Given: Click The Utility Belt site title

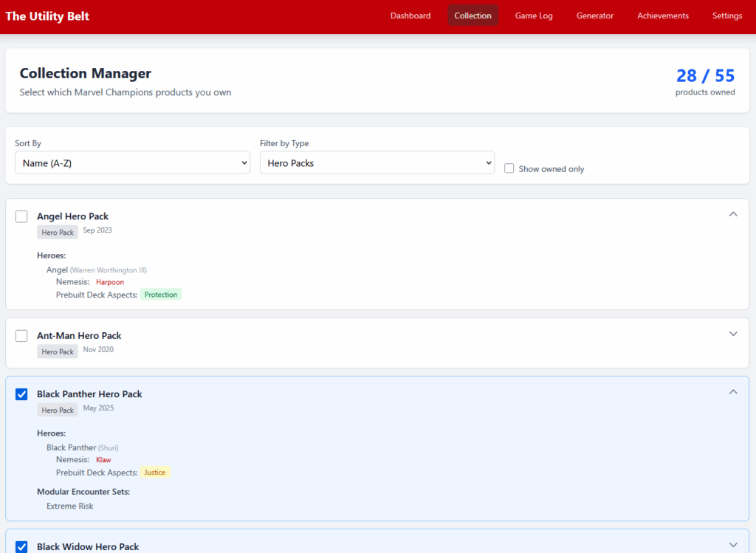Looking at the screenshot, I should coord(47,16).
